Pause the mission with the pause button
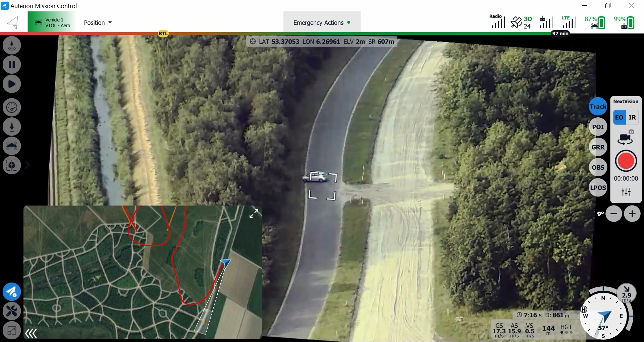The width and height of the screenshot is (644, 342). (x=12, y=65)
